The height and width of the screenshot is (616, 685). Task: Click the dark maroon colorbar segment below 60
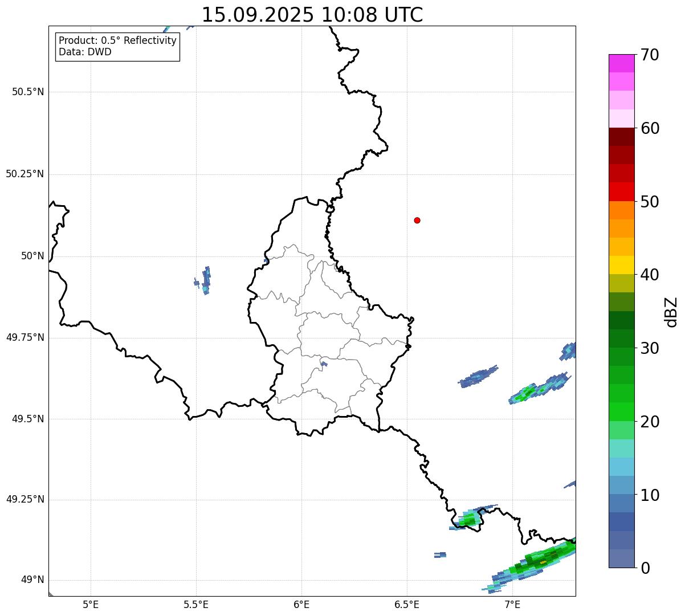[x=621, y=137]
